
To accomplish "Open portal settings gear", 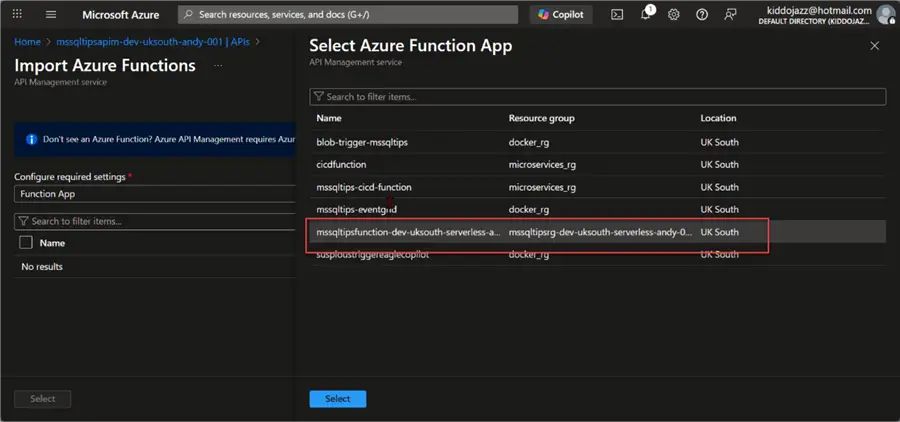I will click(x=674, y=15).
